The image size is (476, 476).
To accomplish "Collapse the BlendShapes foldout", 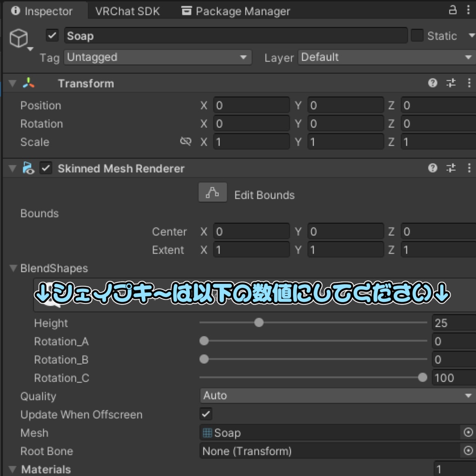I will click(13, 268).
